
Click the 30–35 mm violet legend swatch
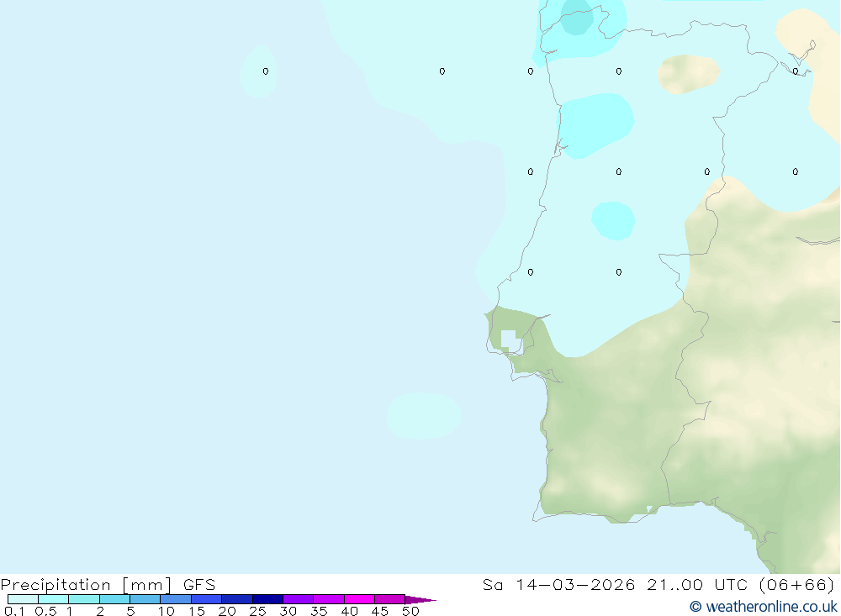[299, 599]
